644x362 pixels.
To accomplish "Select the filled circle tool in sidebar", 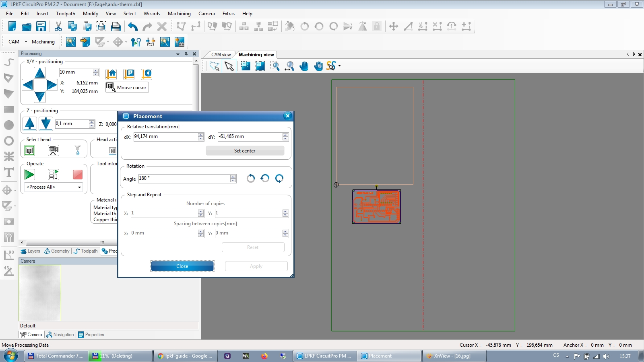I will (9, 125).
